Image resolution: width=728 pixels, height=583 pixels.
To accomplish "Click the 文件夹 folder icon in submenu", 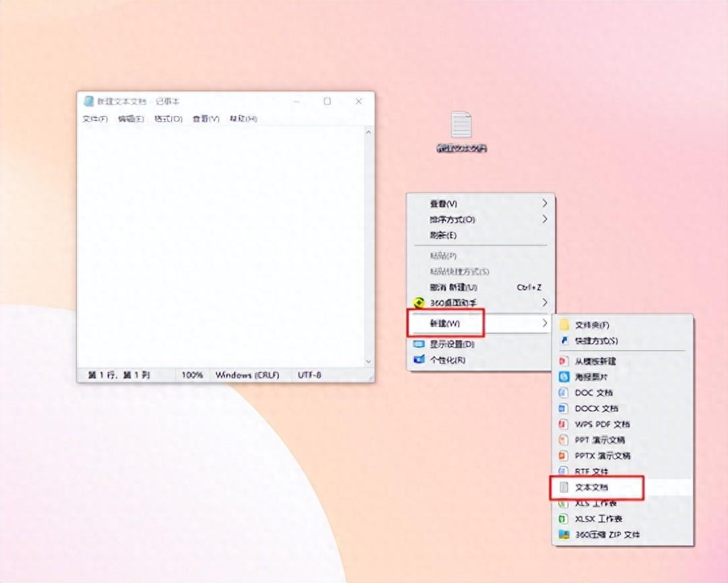I will tap(563, 325).
